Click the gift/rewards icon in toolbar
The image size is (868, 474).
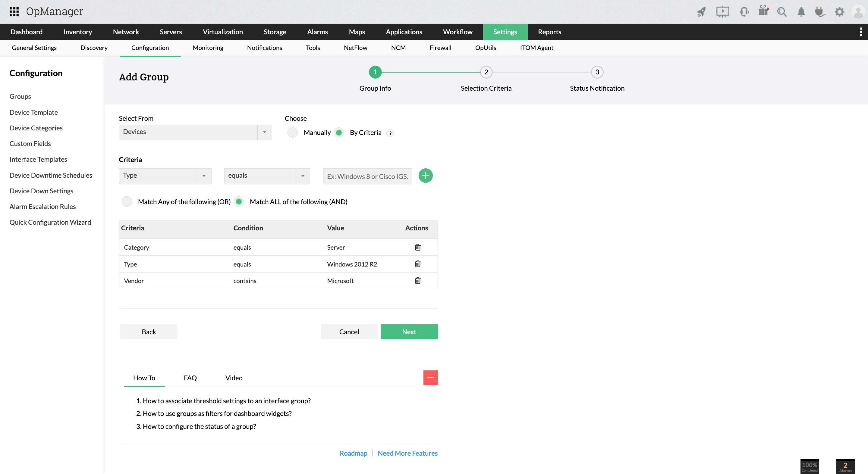[763, 12]
